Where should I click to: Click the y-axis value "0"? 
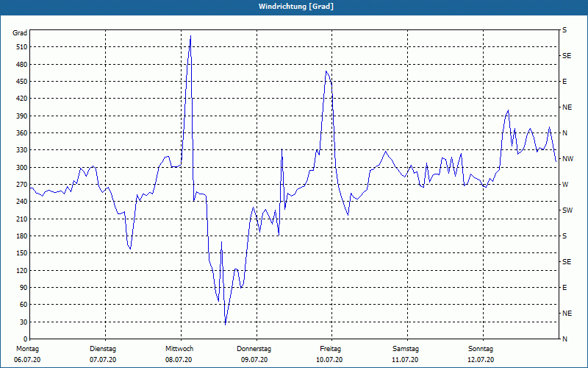(24, 339)
